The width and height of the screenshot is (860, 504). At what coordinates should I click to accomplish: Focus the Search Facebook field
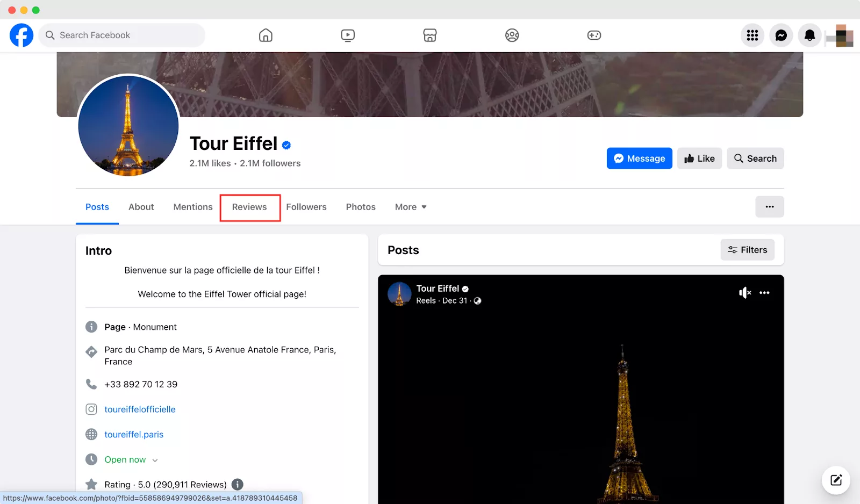click(x=122, y=35)
